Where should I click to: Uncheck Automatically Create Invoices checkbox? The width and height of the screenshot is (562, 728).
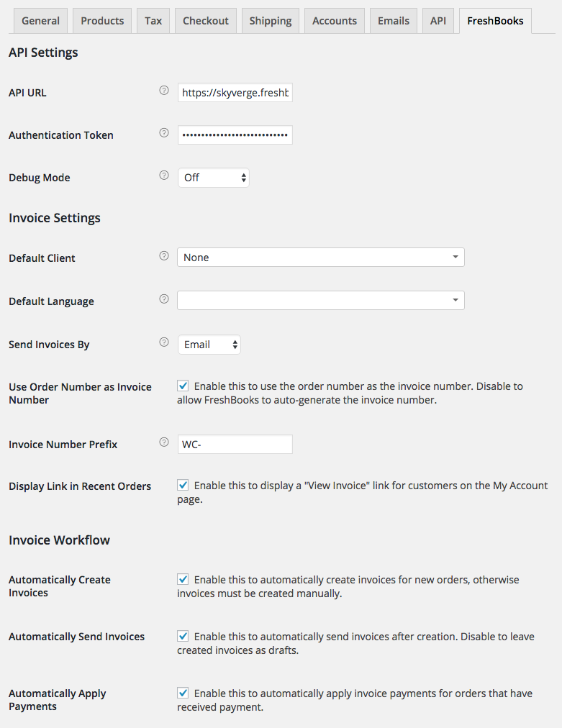click(183, 579)
